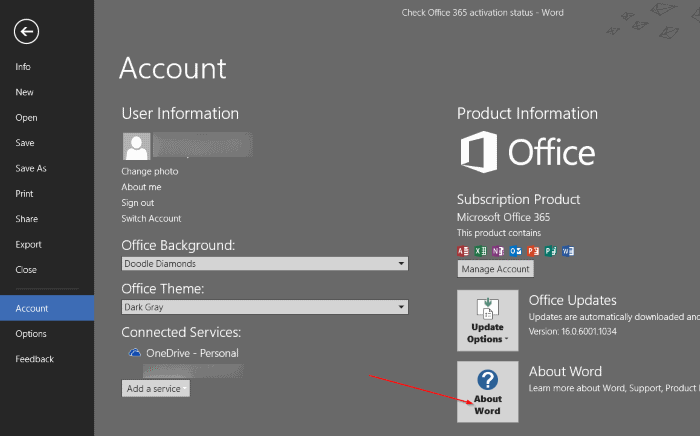Click the Excel app icon
This screenshot has height=436, width=700.
pyautogui.click(x=480, y=251)
